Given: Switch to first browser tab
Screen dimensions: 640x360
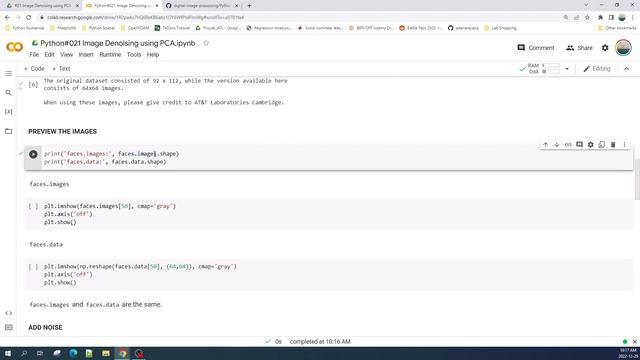Looking at the screenshot, I should (x=42, y=6).
